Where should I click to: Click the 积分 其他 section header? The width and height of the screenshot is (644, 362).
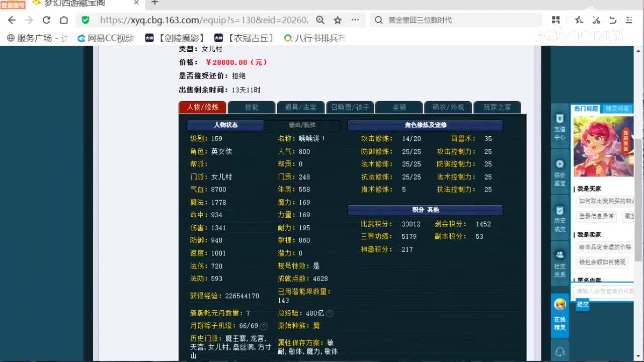click(x=425, y=210)
